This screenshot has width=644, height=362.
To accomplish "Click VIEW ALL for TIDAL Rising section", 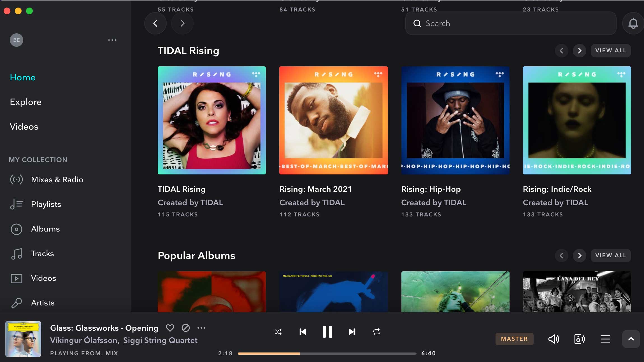I will pos(611,50).
